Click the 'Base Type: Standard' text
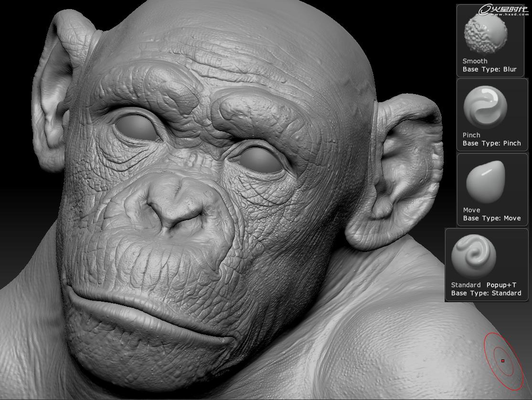Viewport: 532px width, 400px height. click(x=486, y=293)
